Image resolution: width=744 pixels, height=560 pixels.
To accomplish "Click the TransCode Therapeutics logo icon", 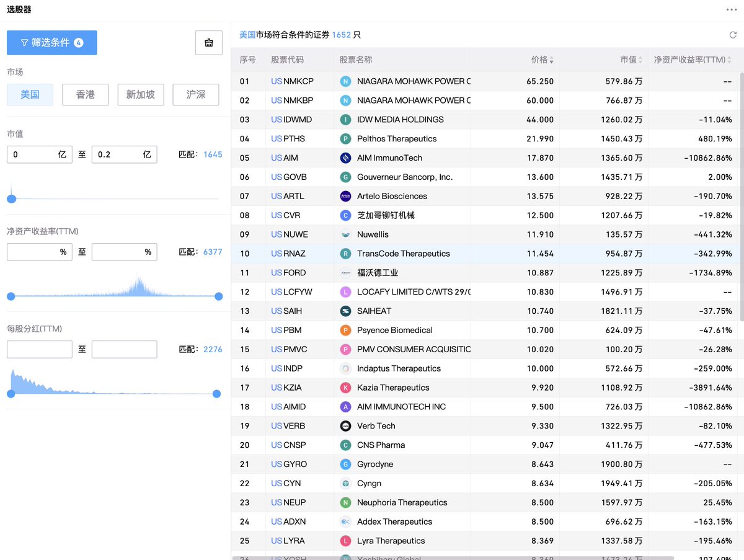I will (x=346, y=254).
